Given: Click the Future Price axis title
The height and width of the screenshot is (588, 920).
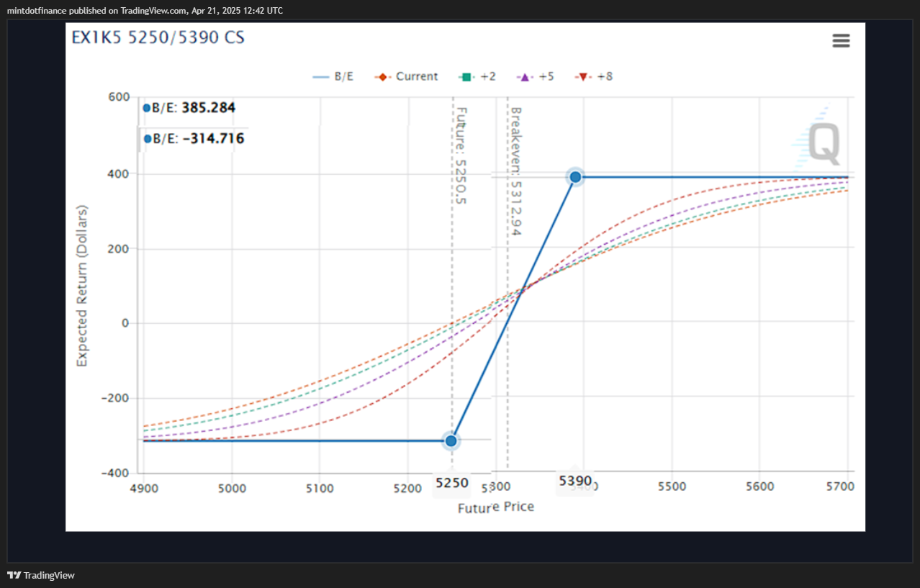Looking at the screenshot, I should coord(496,507).
